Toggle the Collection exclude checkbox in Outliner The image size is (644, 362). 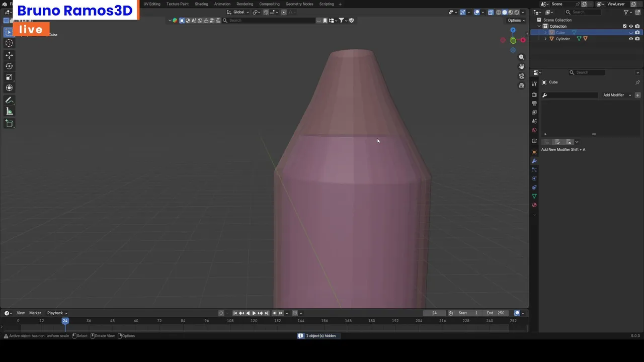pyautogui.click(x=625, y=26)
